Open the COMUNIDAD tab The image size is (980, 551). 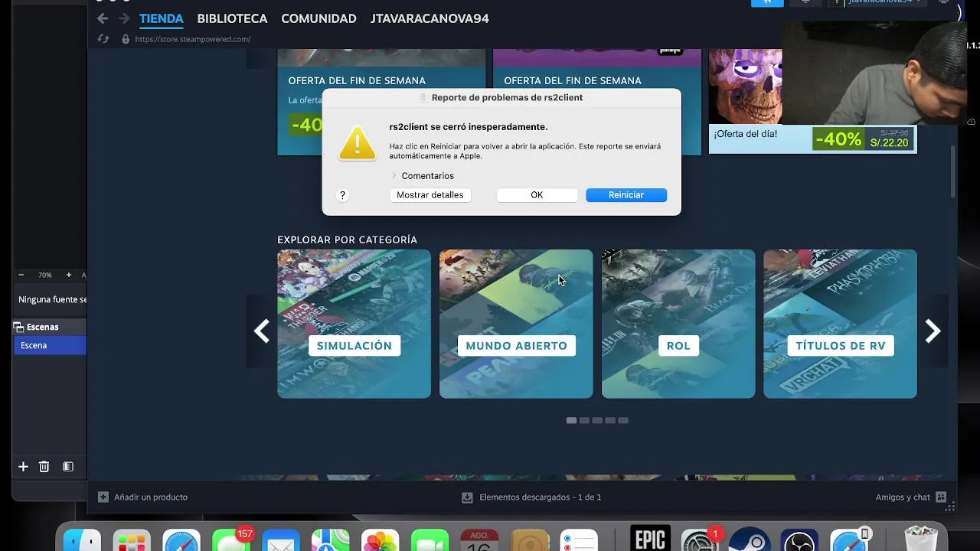[318, 18]
